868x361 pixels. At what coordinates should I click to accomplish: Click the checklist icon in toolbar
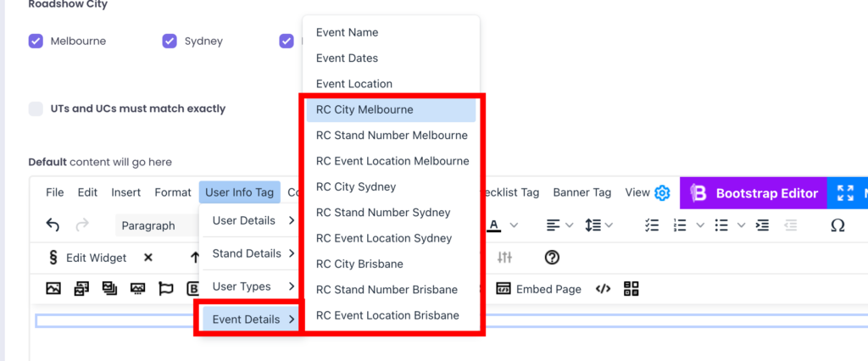pyautogui.click(x=652, y=225)
